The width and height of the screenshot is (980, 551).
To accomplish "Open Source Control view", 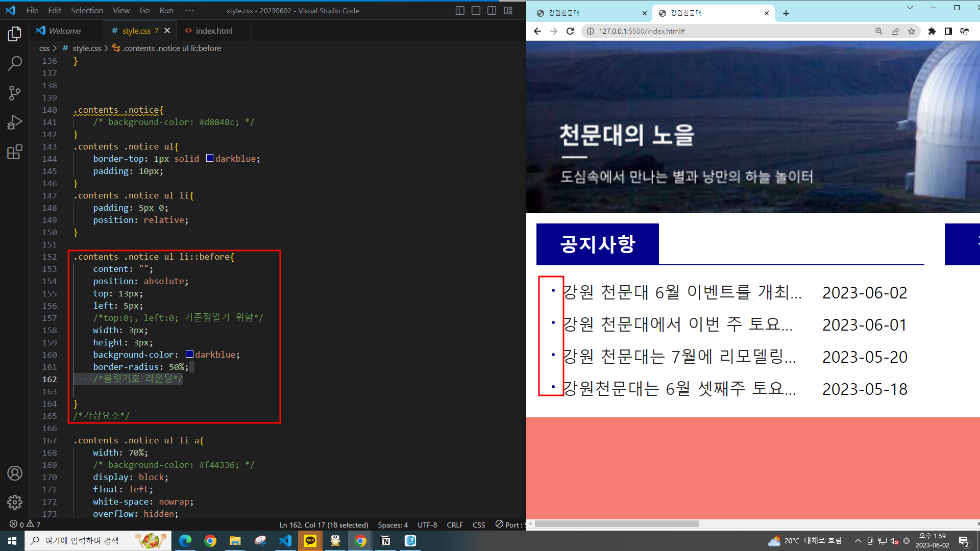I will [15, 93].
